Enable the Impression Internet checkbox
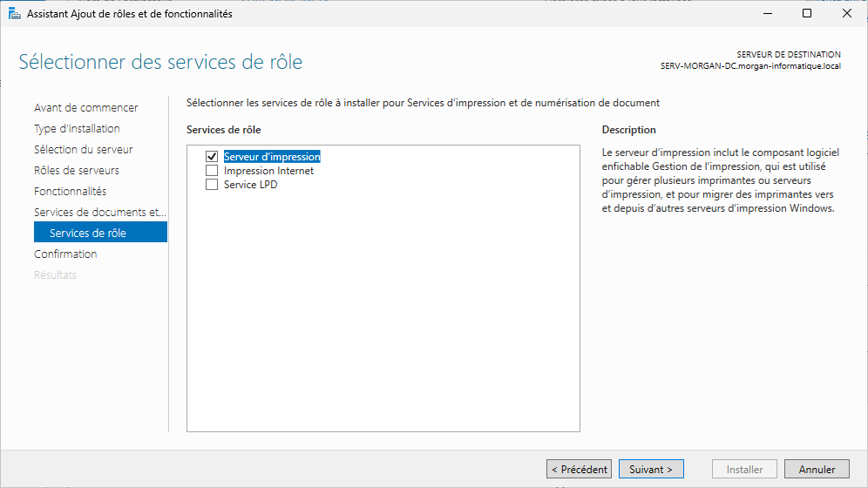 pos(211,171)
